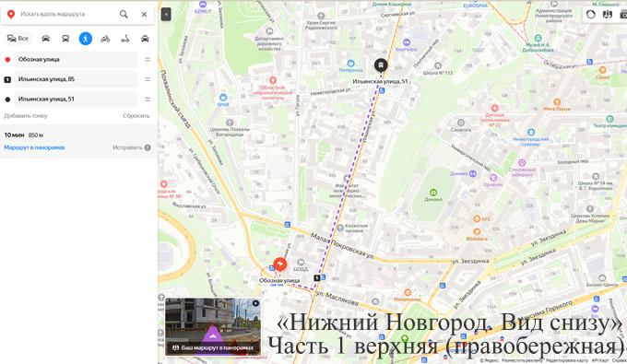Select the scooter route mode

pos(125,39)
